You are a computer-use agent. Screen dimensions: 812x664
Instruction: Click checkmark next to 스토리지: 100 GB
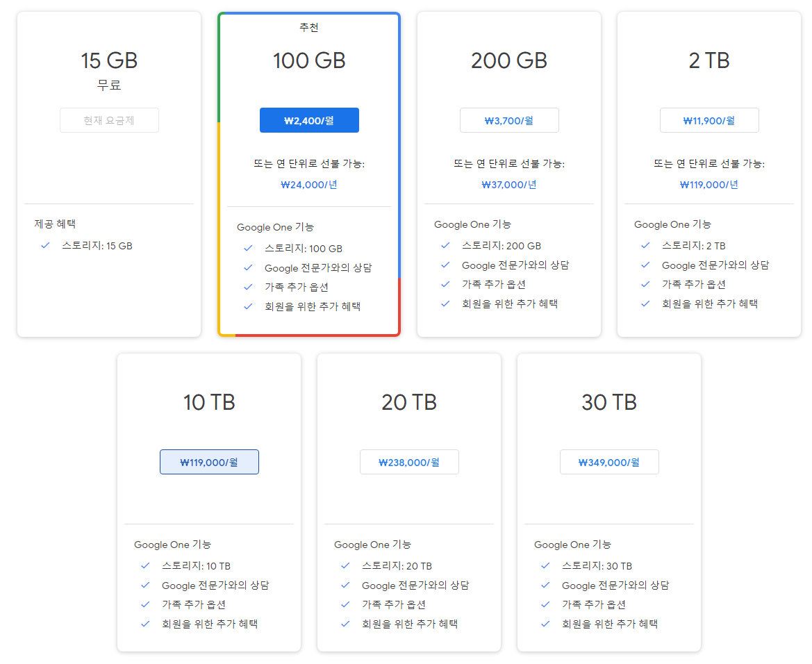(248, 248)
